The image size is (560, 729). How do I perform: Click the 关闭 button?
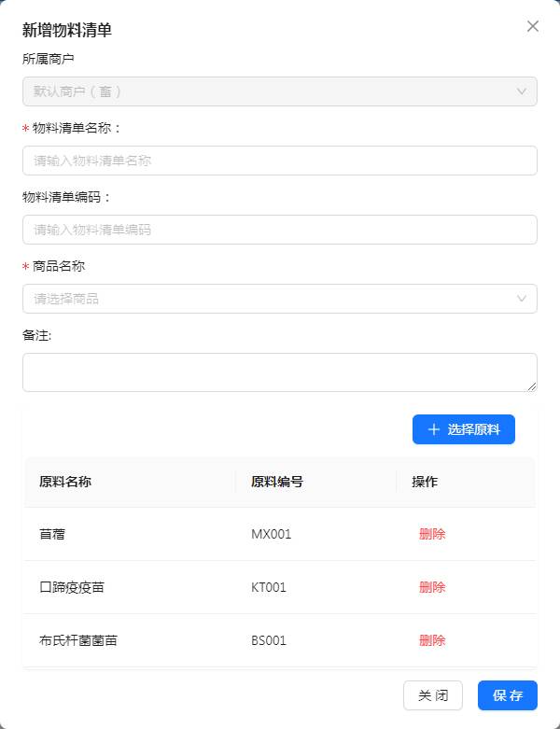[433, 695]
